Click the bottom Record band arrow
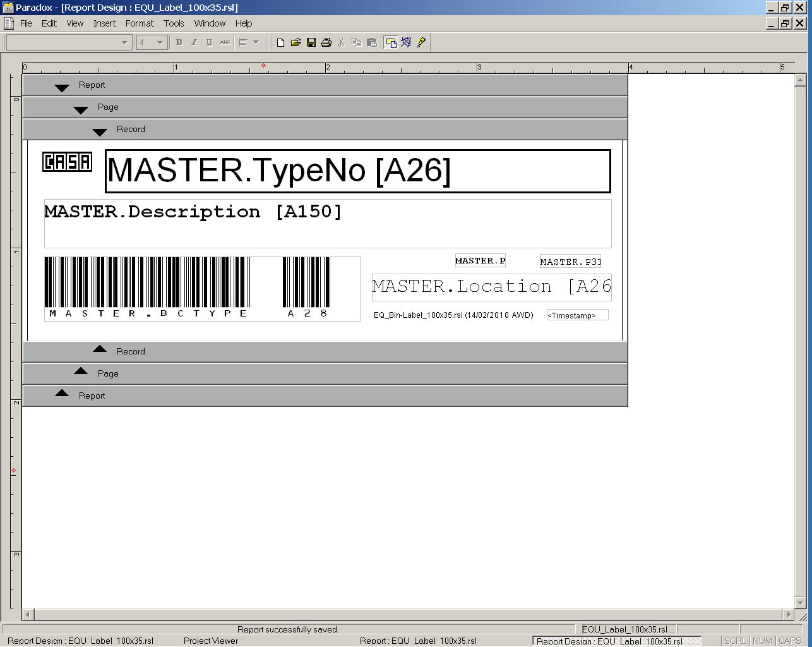Image resolution: width=812 pixels, height=647 pixels. 99,349
